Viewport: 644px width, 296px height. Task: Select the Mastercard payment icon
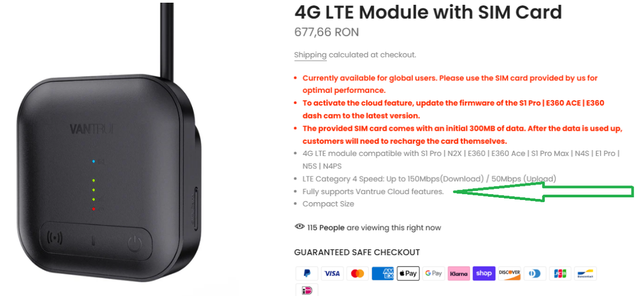click(357, 273)
